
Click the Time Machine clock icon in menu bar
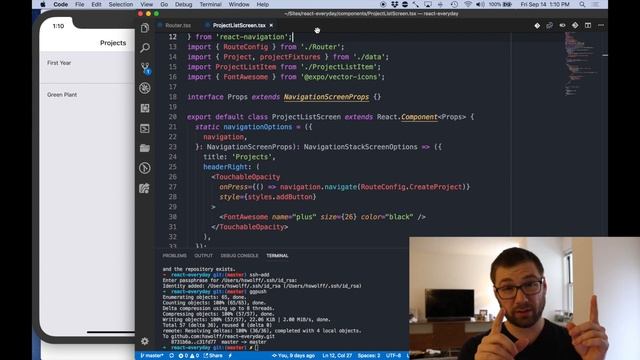click(454, 4)
